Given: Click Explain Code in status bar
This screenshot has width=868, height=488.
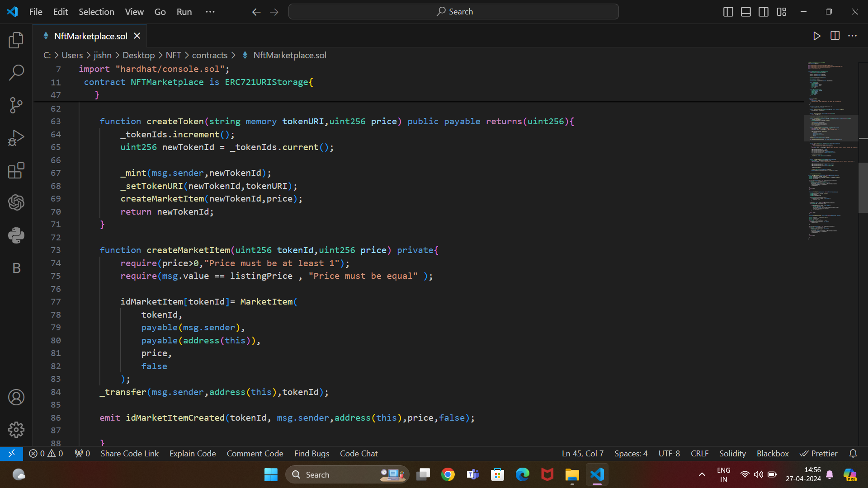Looking at the screenshot, I should tap(193, 453).
